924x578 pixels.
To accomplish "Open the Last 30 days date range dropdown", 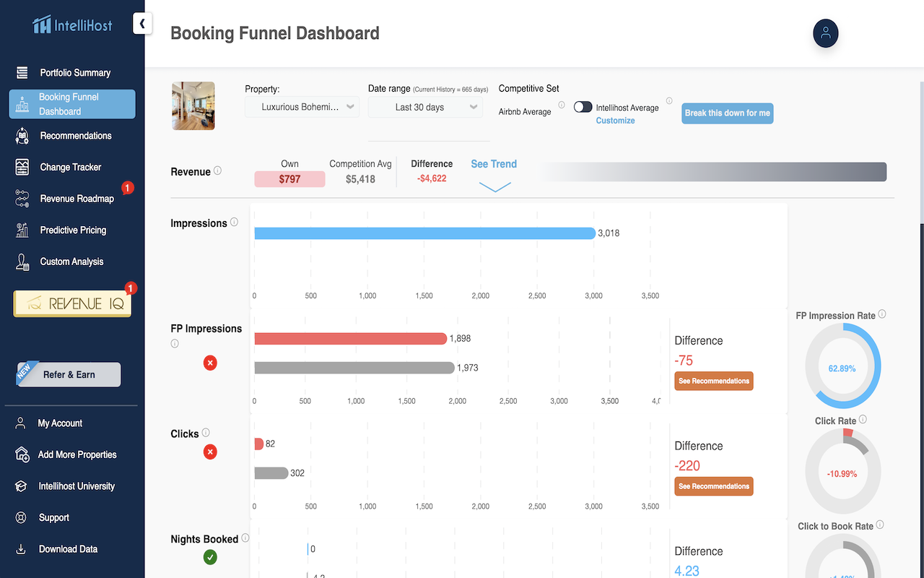I will click(425, 105).
